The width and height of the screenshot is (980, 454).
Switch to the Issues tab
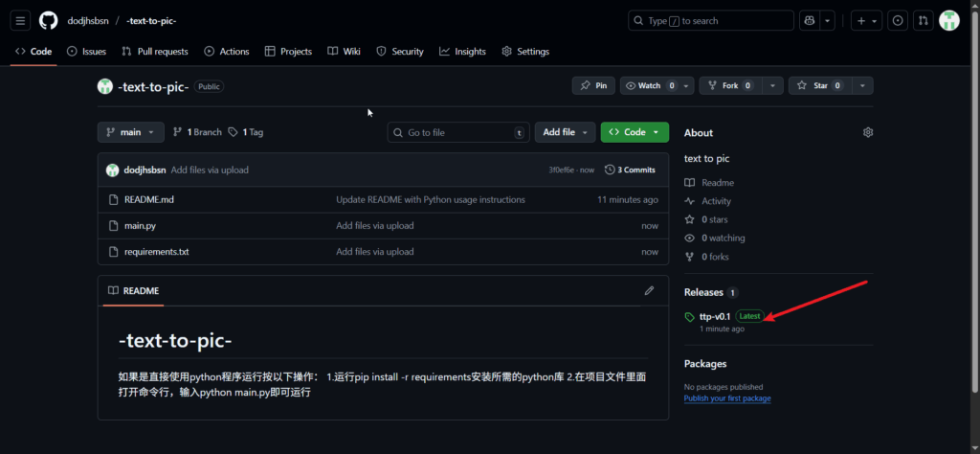coord(86,52)
